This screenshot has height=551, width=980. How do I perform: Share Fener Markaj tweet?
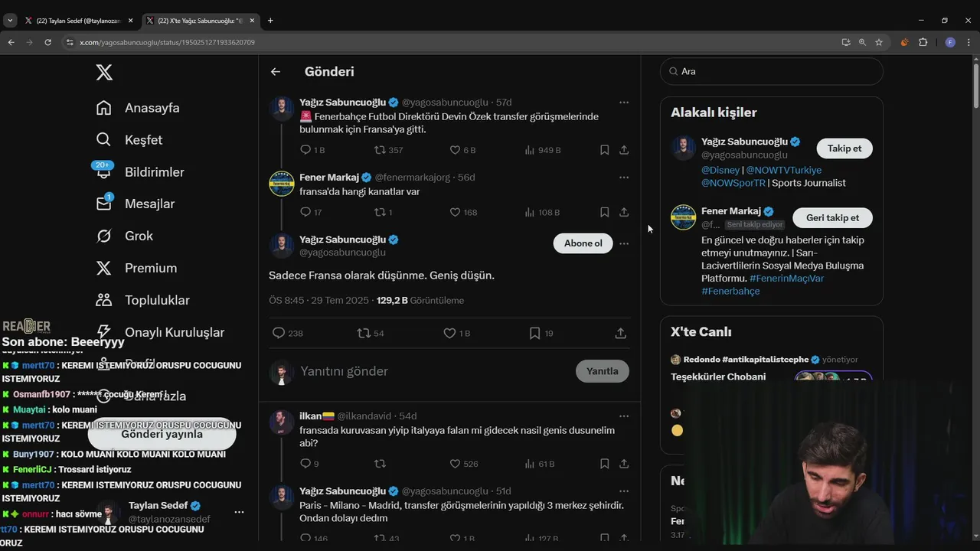[624, 212]
